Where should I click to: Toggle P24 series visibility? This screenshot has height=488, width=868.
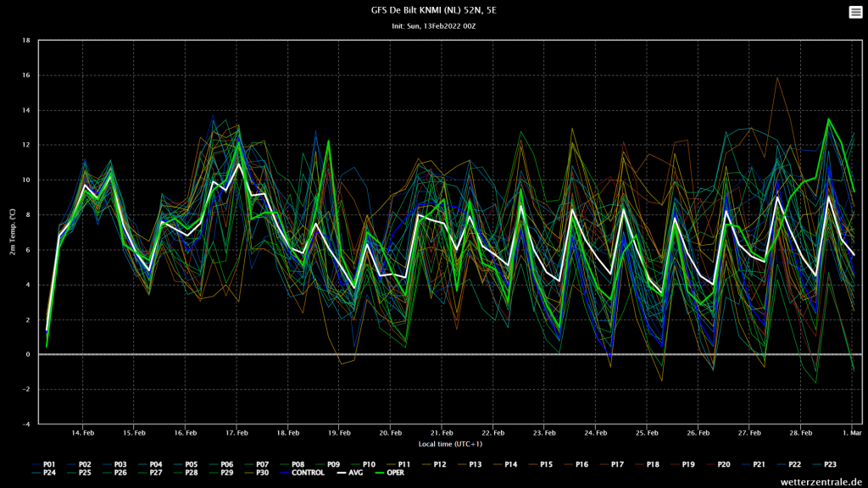tap(43, 473)
